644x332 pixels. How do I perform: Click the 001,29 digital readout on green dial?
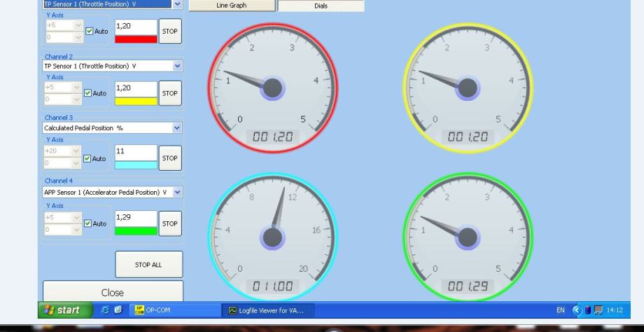tap(468, 286)
